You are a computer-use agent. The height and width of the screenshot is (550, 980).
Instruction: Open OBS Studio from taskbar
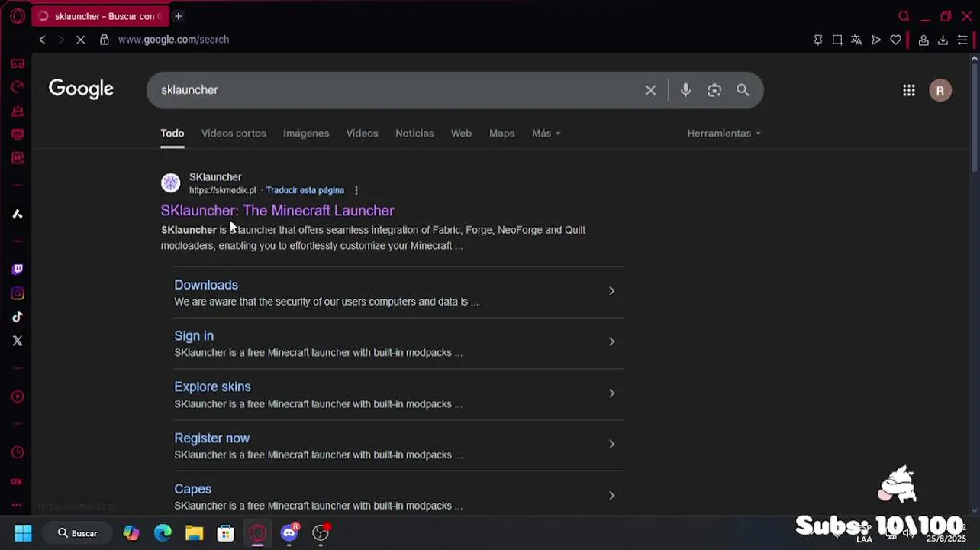point(321,533)
